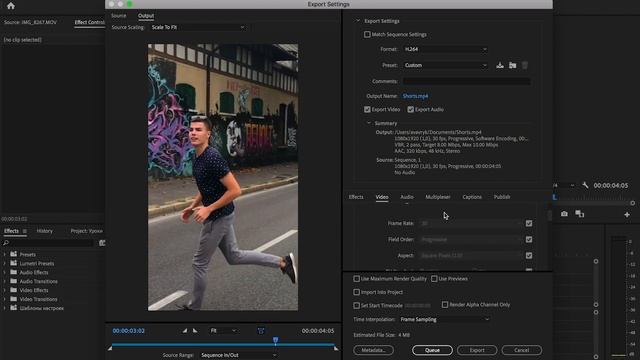Toggle Frame Rate match source checkbox
Viewport: 640px width, 360px height.
tap(529, 223)
